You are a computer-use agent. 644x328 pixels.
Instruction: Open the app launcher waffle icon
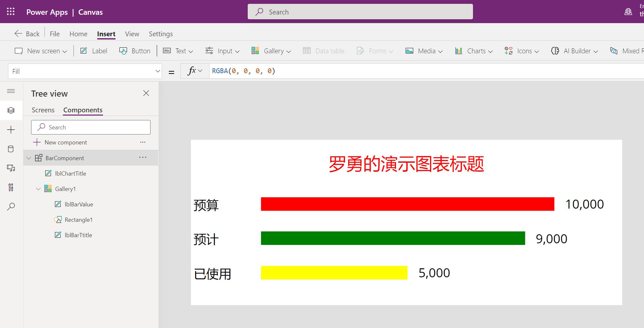coord(11,12)
